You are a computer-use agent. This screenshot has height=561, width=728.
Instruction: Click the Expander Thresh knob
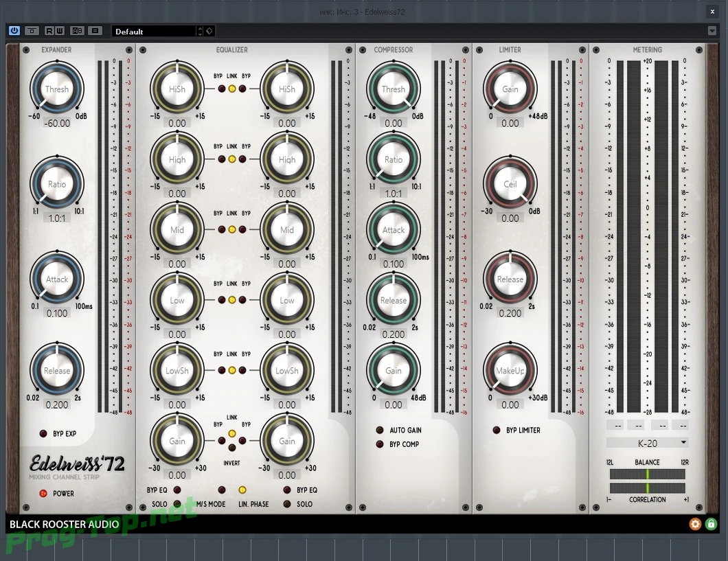56,89
